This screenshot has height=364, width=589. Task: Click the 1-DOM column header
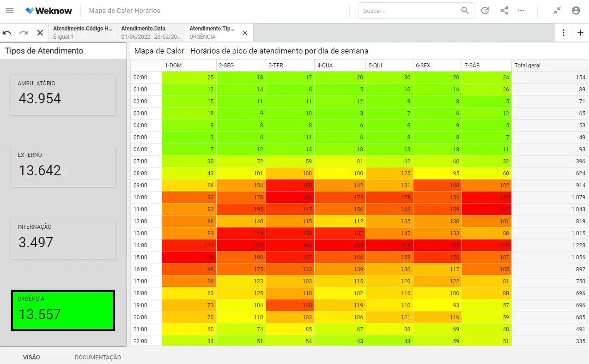click(189, 66)
